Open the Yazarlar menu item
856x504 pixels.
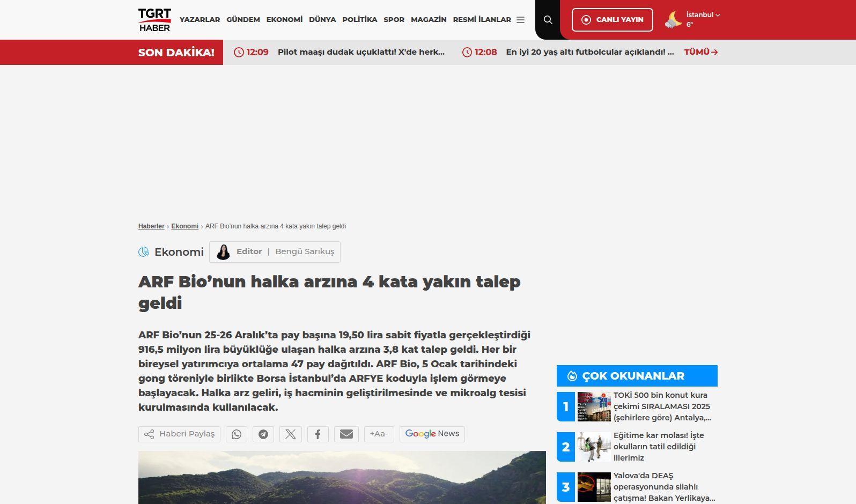coord(200,20)
